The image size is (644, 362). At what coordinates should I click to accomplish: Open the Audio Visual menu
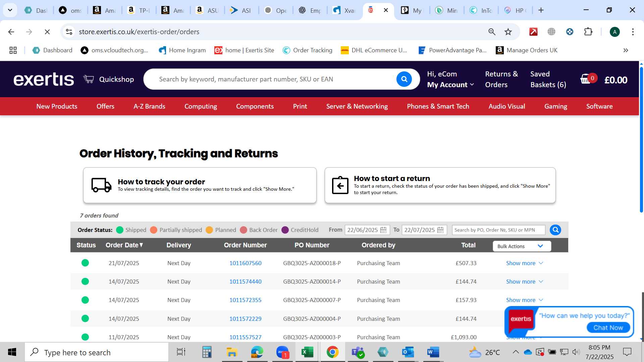click(506, 106)
